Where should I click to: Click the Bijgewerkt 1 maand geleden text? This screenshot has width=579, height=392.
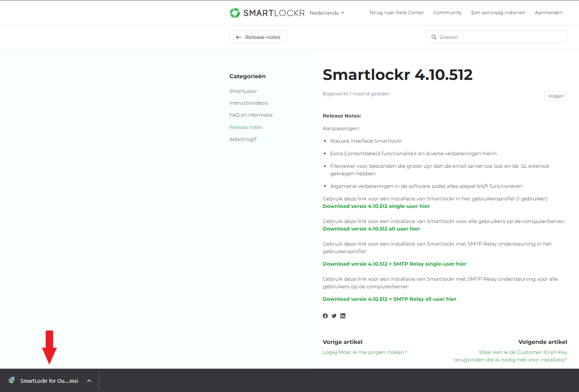[x=356, y=94]
